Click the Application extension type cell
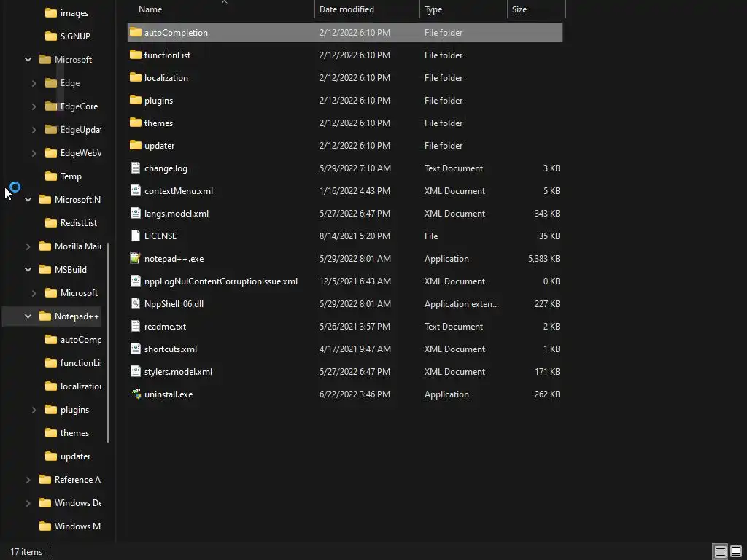 tap(462, 304)
